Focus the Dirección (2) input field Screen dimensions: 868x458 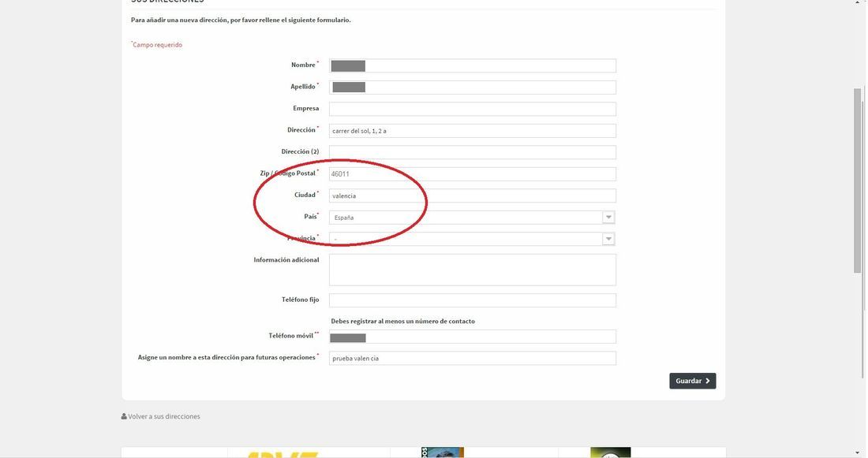[x=472, y=153]
